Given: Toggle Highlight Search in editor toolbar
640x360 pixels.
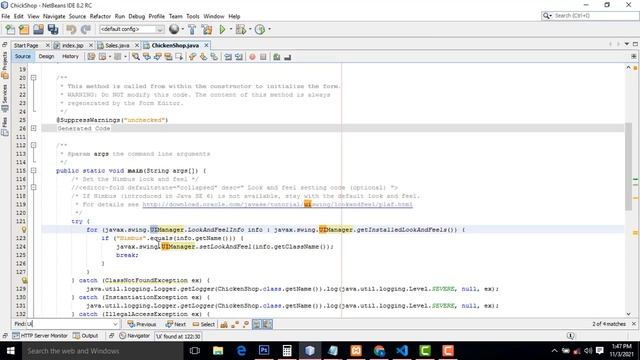Looking at the screenshot, I should tap(168, 57).
